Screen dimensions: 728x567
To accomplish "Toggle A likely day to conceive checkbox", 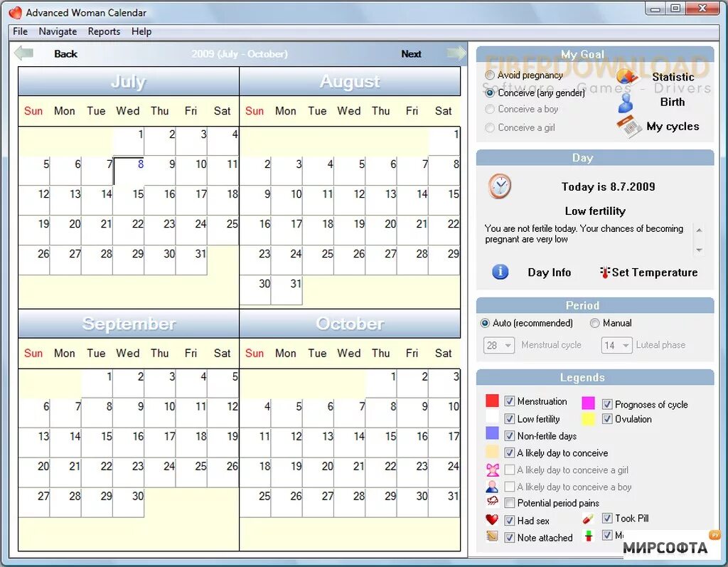I will 509,452.
